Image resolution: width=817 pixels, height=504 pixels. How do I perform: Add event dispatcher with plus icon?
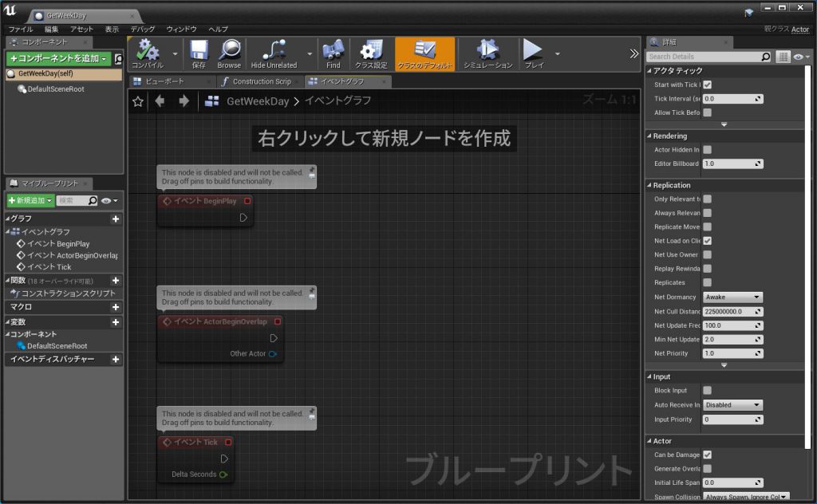point(116,359)
